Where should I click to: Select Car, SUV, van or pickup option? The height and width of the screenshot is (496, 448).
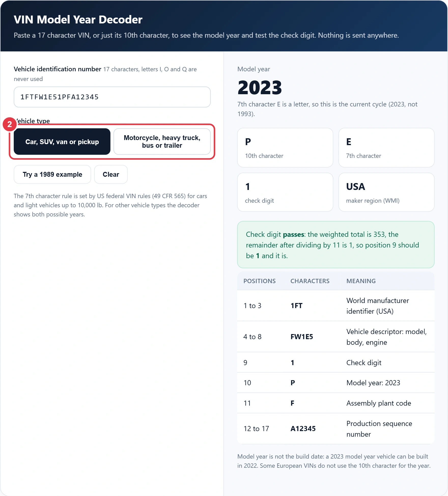click(62, 142)
